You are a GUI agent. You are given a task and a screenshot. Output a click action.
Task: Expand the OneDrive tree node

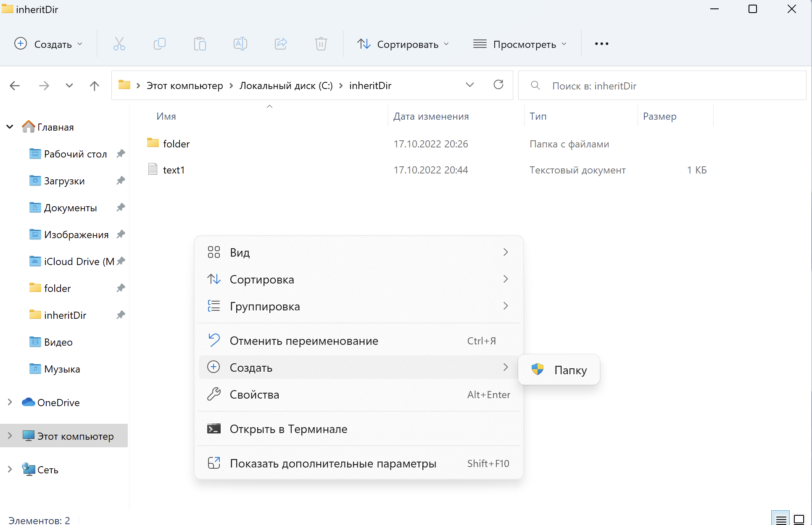[10, 402]
